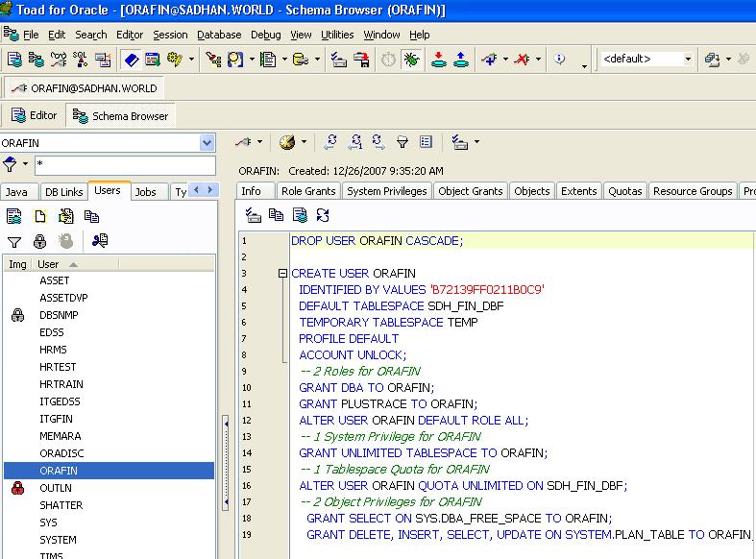Open the Quotas tab
The width and height of the screenshot is (756, 559).
point(624,191)
